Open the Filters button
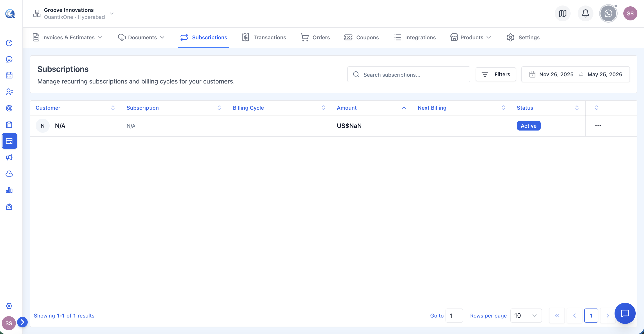 click(x=495, y=74)
